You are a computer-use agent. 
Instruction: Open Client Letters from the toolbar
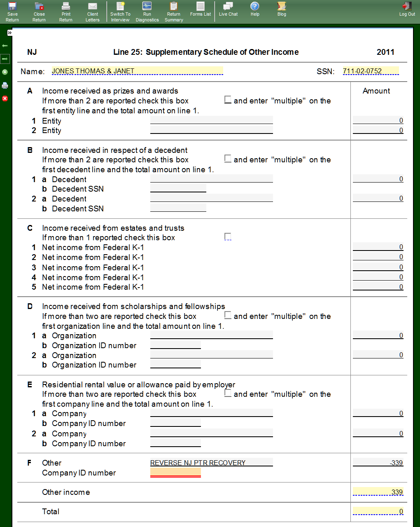coord(93,12)
